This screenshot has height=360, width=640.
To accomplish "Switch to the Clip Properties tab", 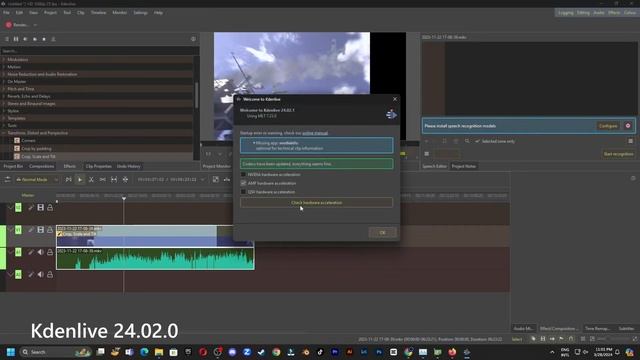I will click(x=98, y=167).
